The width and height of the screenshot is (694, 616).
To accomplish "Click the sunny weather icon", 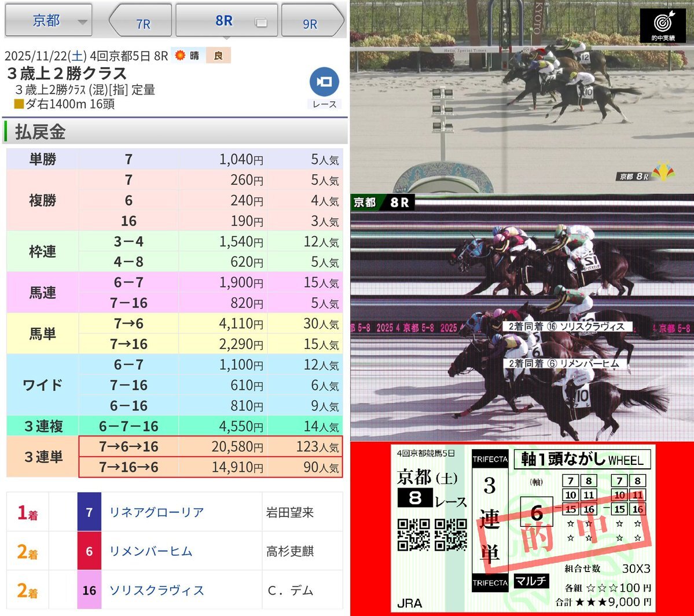I will (x=181, y=56).
